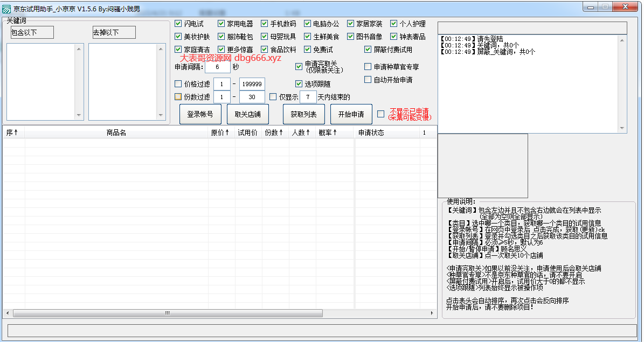Enable the 价格过滤 price filter checkbox
This screenshot has width=644, height=342.
[x=178, y=84]
